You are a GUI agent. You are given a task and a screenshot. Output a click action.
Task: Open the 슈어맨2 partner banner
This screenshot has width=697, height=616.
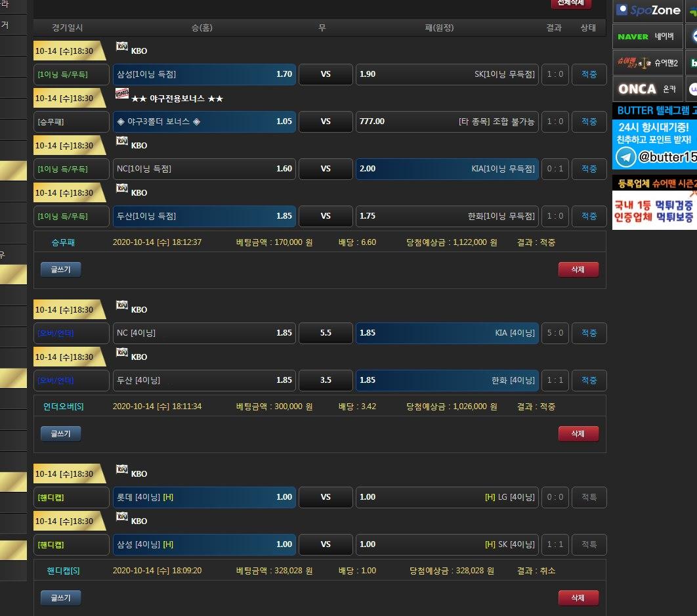click(647, 63)
